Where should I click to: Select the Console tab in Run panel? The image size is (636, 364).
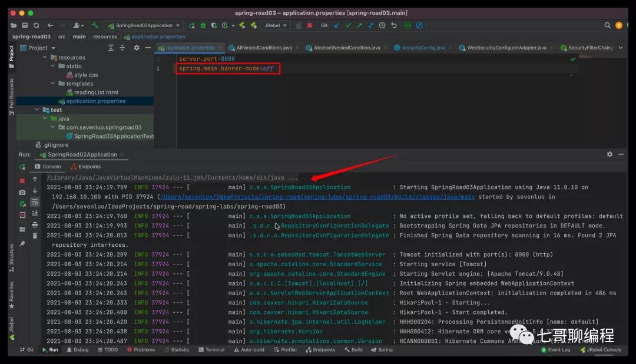(x=48, y=167)
